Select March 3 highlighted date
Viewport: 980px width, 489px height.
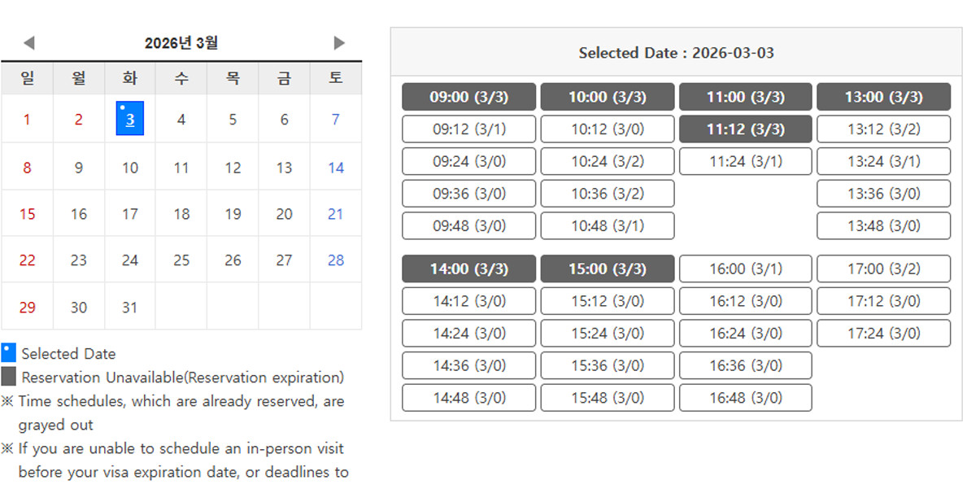click(130, 119)
